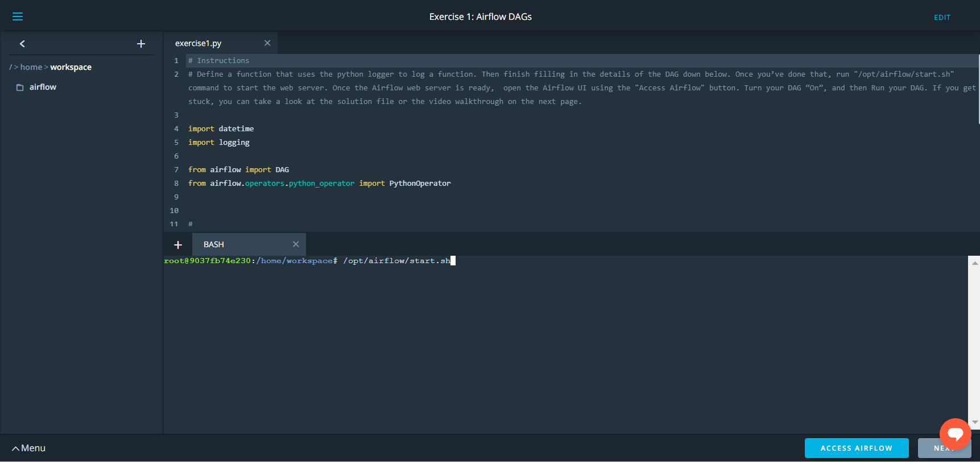Open the chat support bubble

[955, 434]
